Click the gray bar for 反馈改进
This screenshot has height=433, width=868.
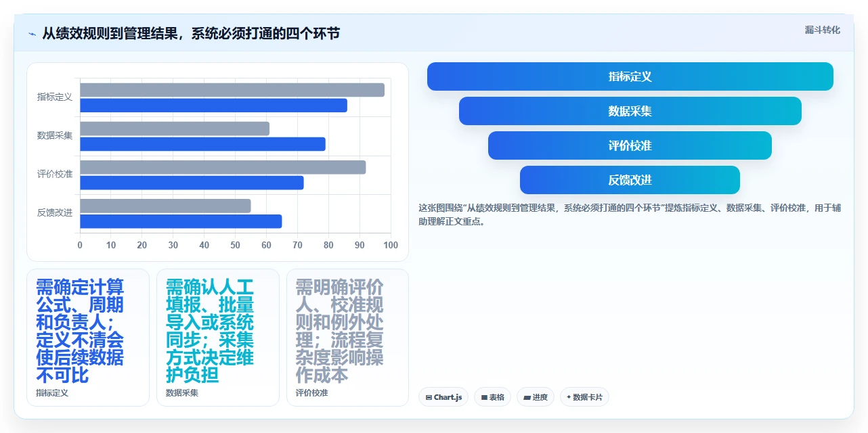click(x=165, y=206)
